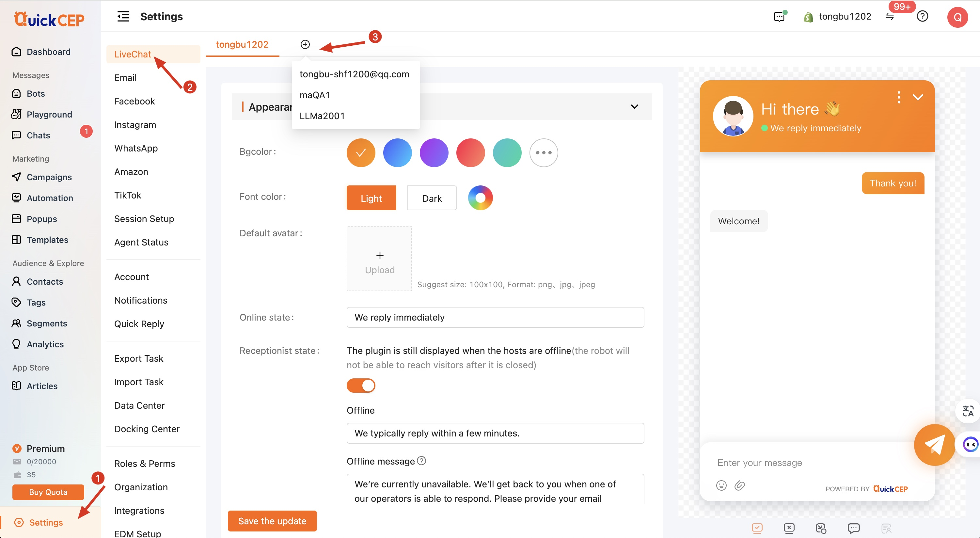Pick the teal background color swatch
The height and width of the screenshot is (538, 980).
[x=507, y=152]
